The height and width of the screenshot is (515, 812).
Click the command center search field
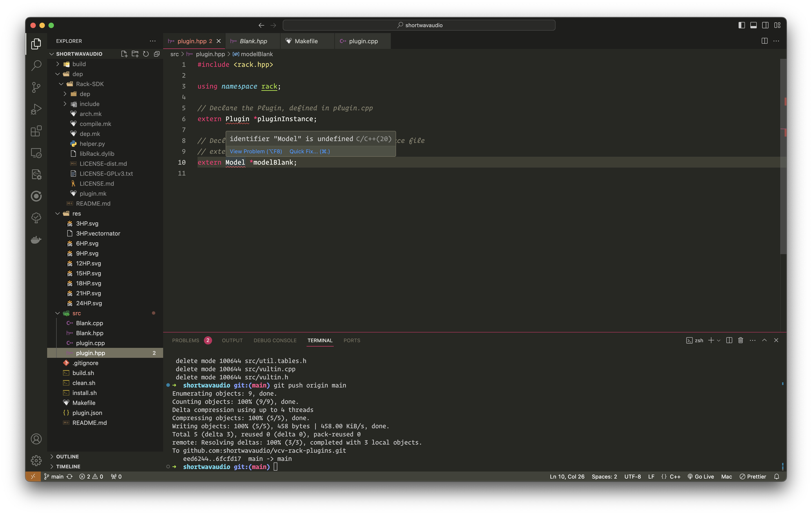click(x=419, y=25)
